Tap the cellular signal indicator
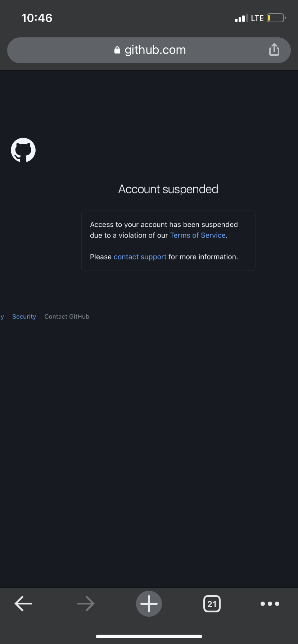The width and height of the screenshot is (298, 644). [x=240, y=18]
